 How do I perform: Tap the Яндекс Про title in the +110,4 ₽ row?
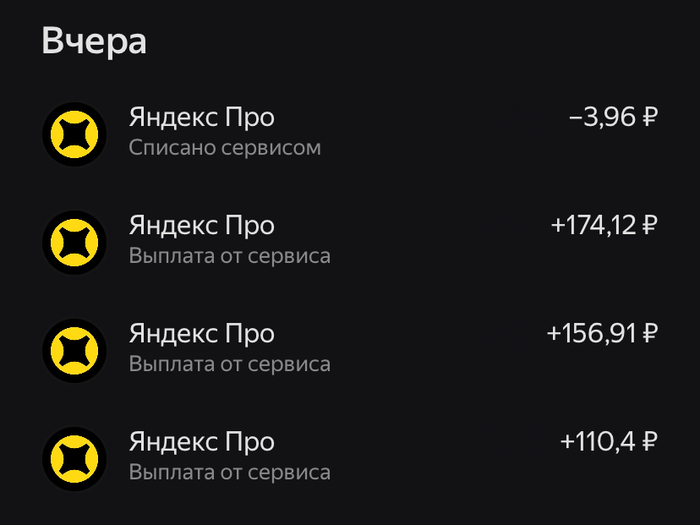tap(201, 441)
